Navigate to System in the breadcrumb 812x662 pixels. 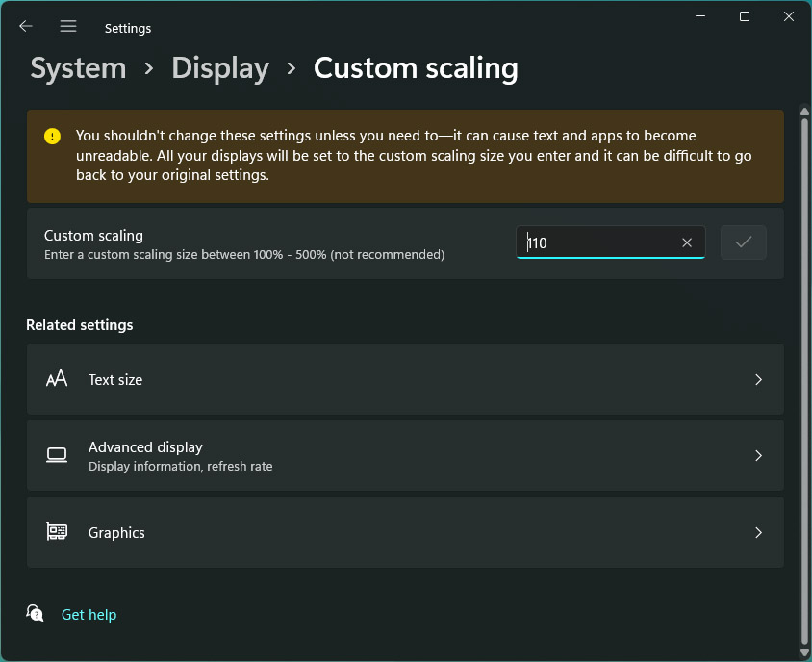[x=78, y=68]
